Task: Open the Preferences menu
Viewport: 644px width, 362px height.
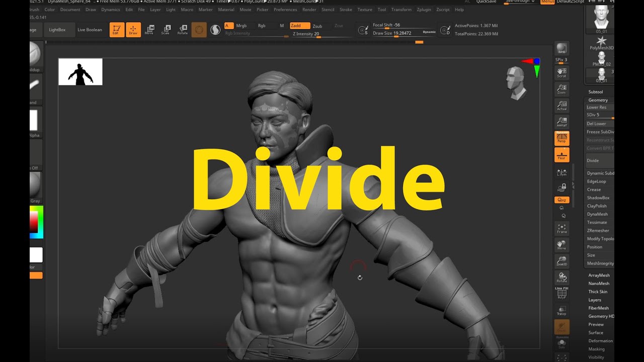Action: coord(285,10)
